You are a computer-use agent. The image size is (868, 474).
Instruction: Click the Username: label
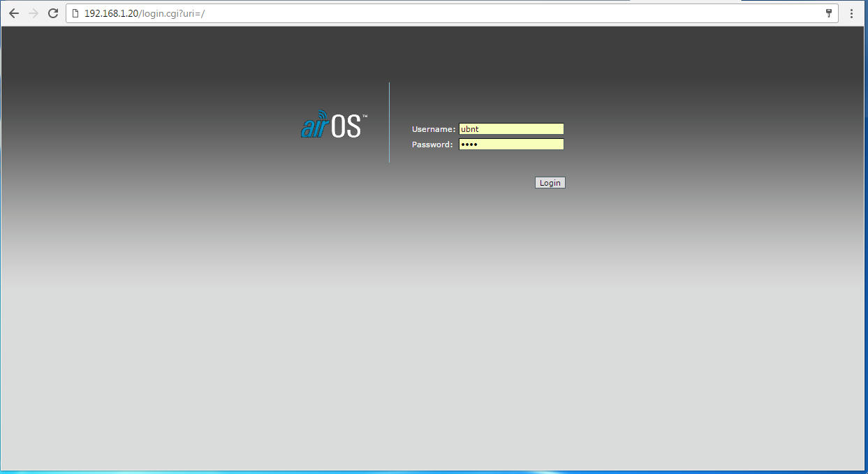pyautogui.click(x=434, y=129)
